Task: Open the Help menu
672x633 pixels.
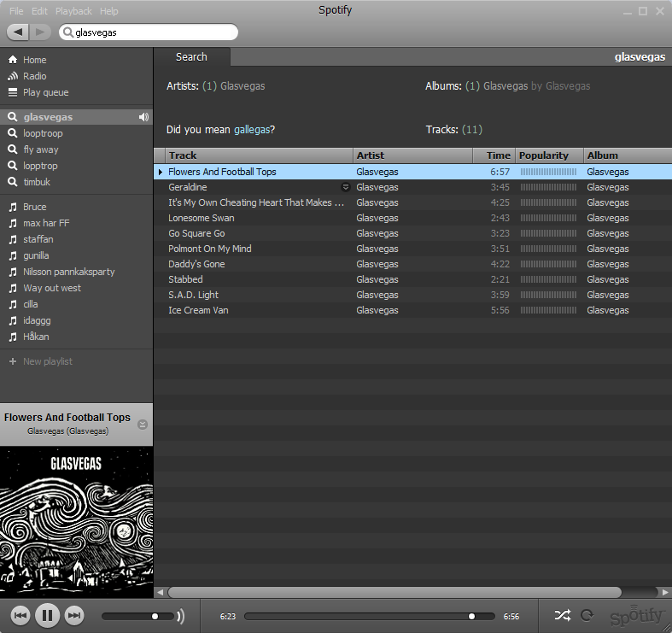Action: point(108,11)
